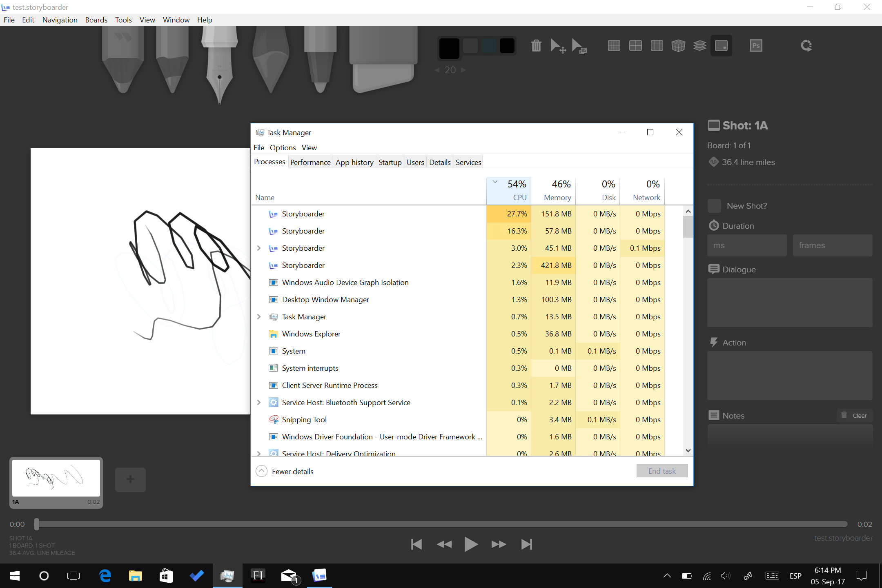Screen dimensions: 882x588
Task: Select the light pencil drawing tool
Action: (122, 60)
